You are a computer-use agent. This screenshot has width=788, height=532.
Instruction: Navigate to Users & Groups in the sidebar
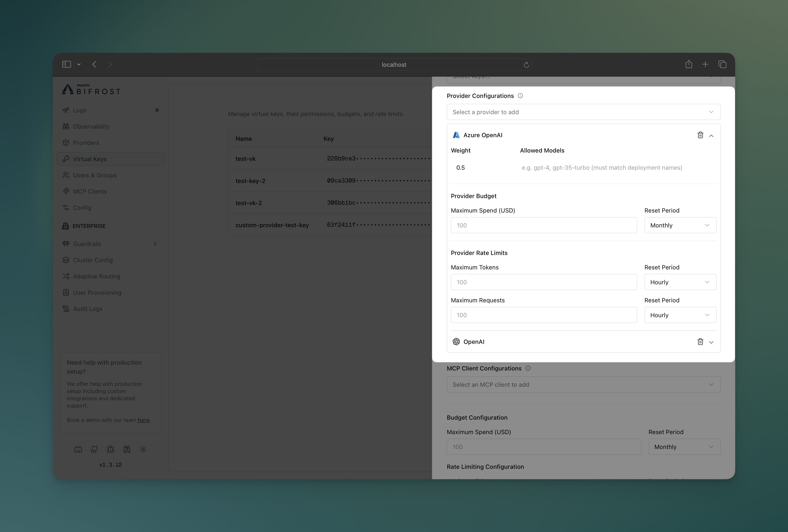point(95,175)
